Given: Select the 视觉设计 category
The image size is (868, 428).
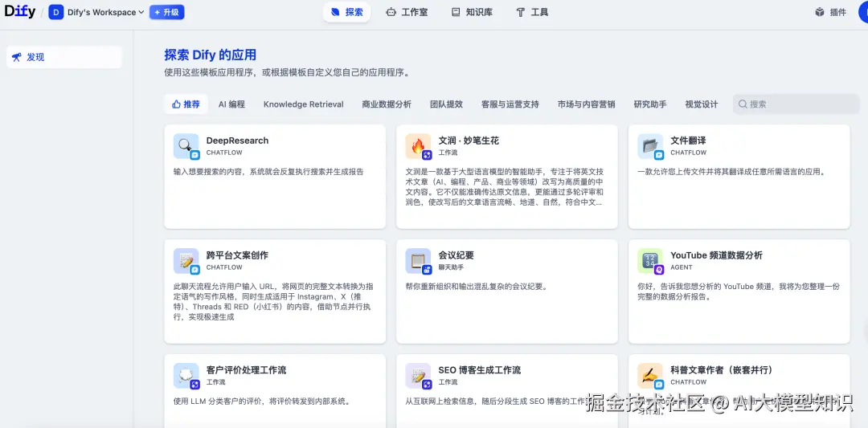Looking at the screenshot, I should (702, 104).
